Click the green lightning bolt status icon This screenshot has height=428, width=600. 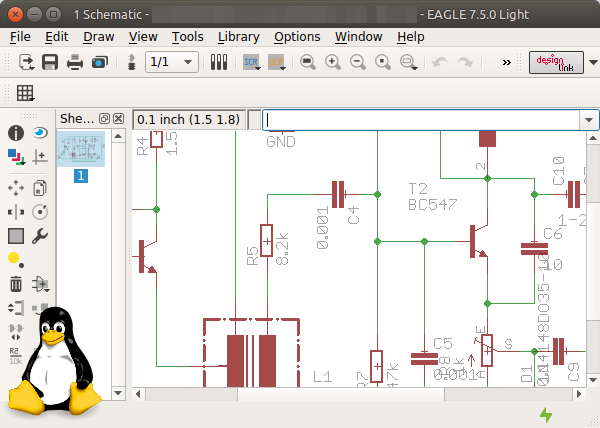[546, 415]
